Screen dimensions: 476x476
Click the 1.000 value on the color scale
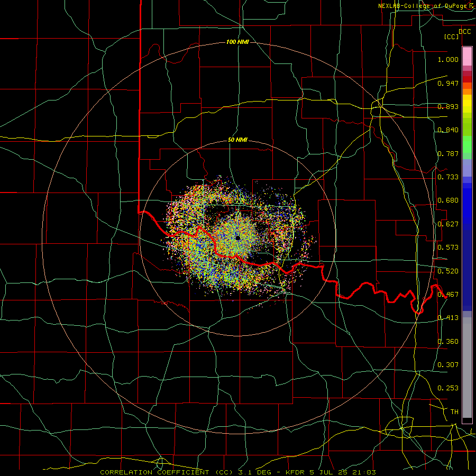click(448, 59)
